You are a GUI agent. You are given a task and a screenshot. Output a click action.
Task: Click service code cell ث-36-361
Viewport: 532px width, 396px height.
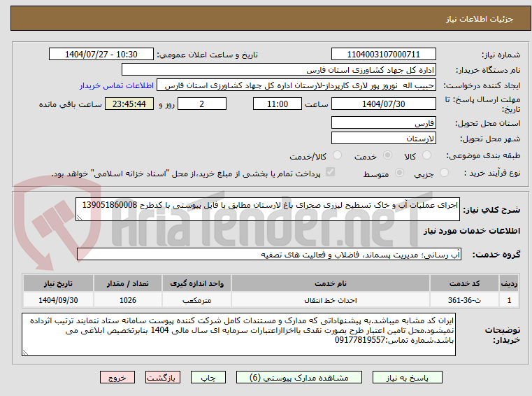(464, 300)
